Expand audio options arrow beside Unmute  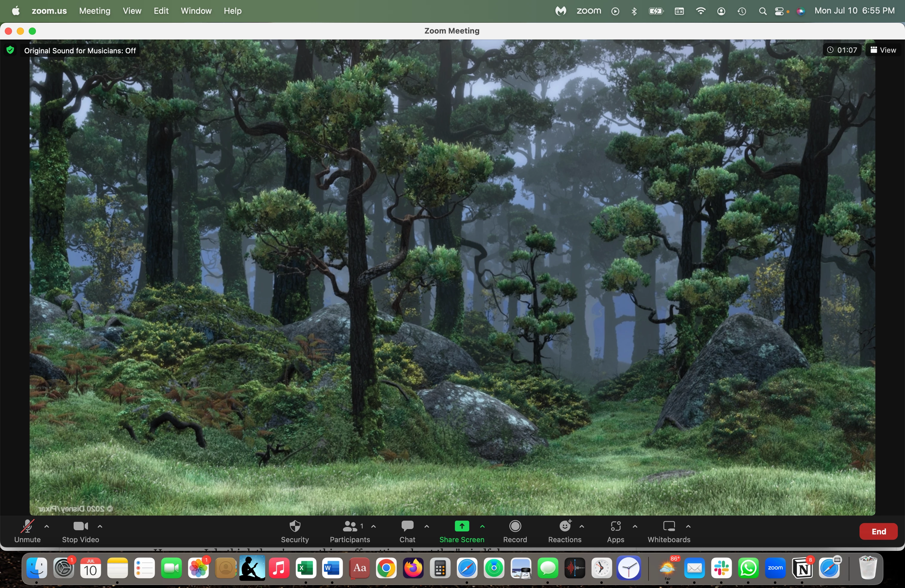pyautogui.click(x=47, y=526)
